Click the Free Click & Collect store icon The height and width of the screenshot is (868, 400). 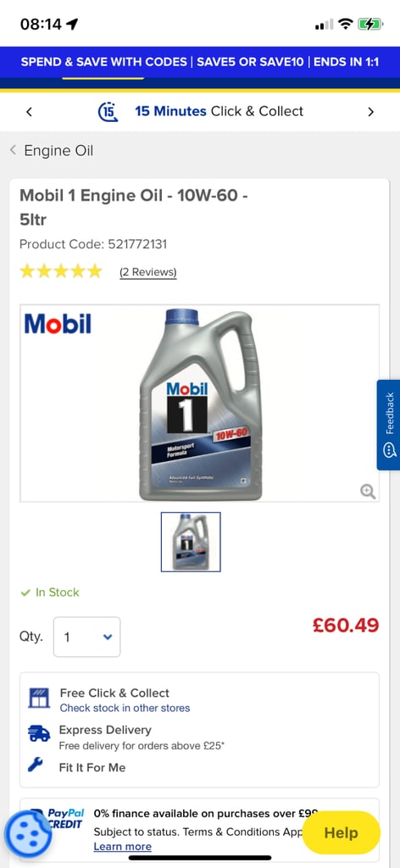click(39, 698)
